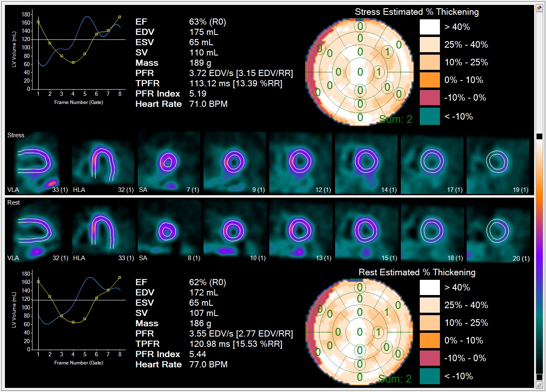Image resolution: width=546 pixels, height=392 pixels.
Task: Select Stress short-axis slice 19
Action: point(498,163)
